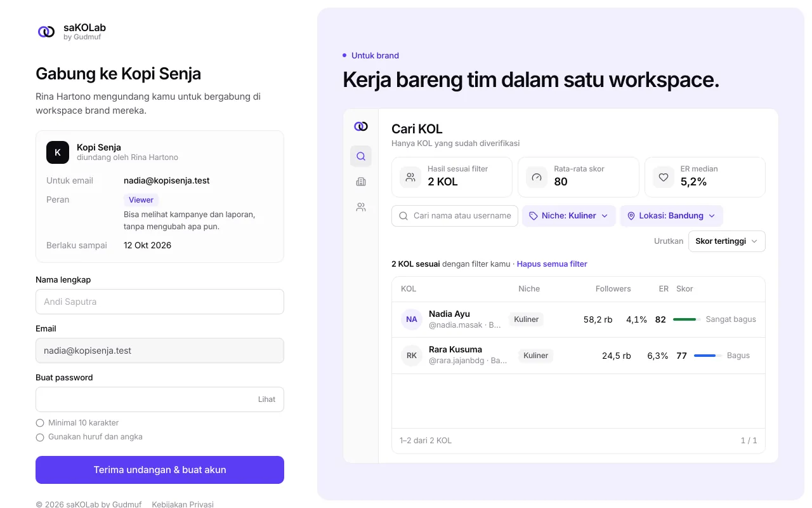Click the RK avatar for Rara Kusuma
This screenshot has height=508, width=812.
pyautogui.click(x=412, y=356)
